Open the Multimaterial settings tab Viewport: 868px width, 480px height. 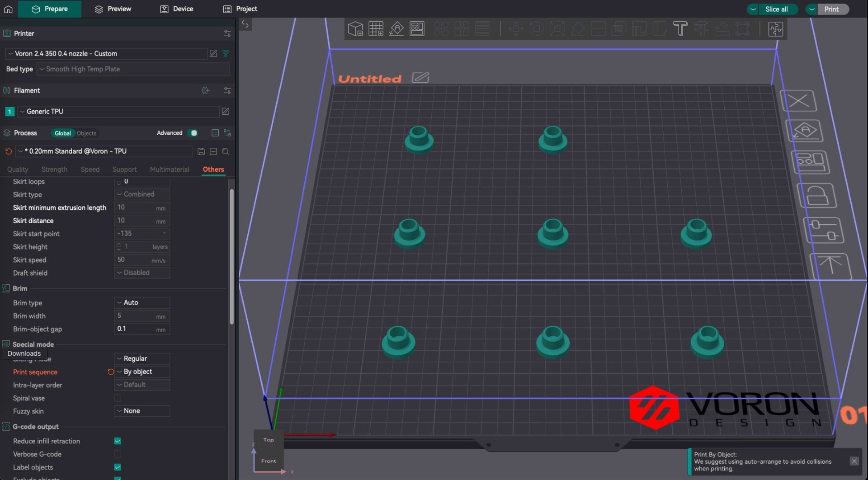pyautogui.click(x=170, y=169)
